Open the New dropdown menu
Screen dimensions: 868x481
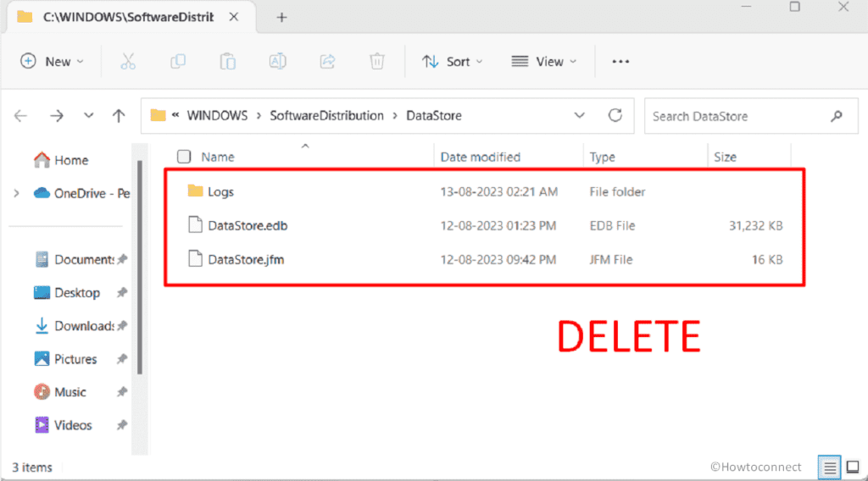[52, 61]
